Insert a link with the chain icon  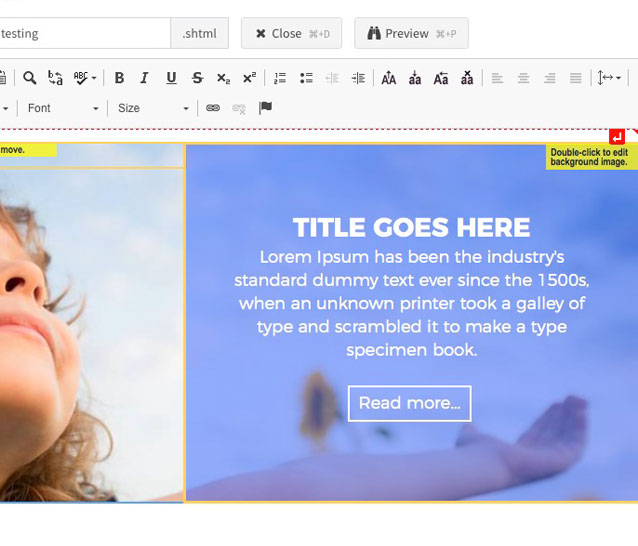(x=213, y=108)
